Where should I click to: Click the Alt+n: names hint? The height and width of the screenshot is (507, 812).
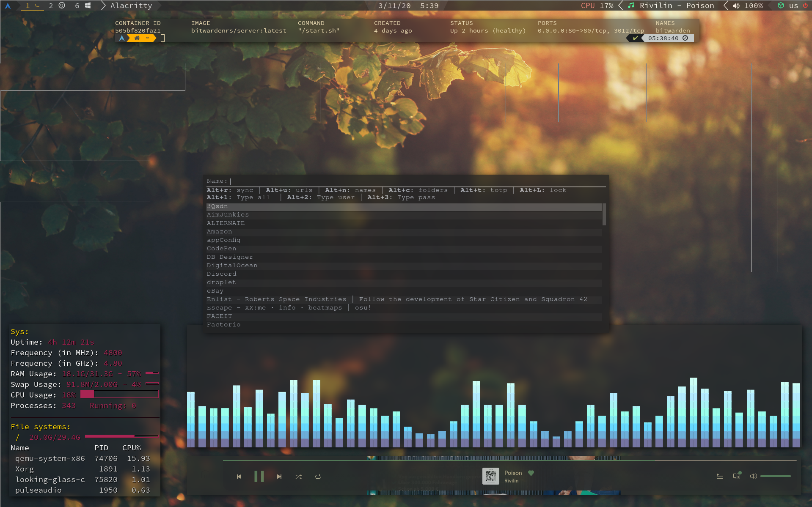(350, 190)
